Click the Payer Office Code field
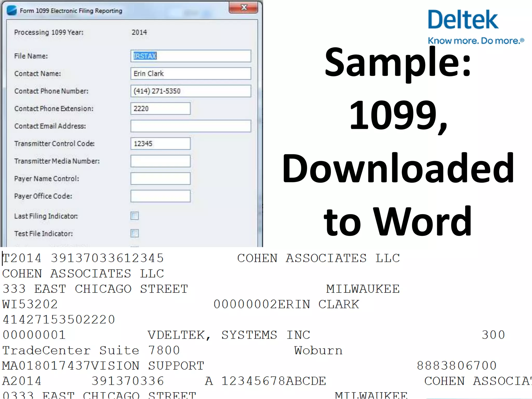The height and width of the screenshot is (399, 532). (x=160, y=196)
